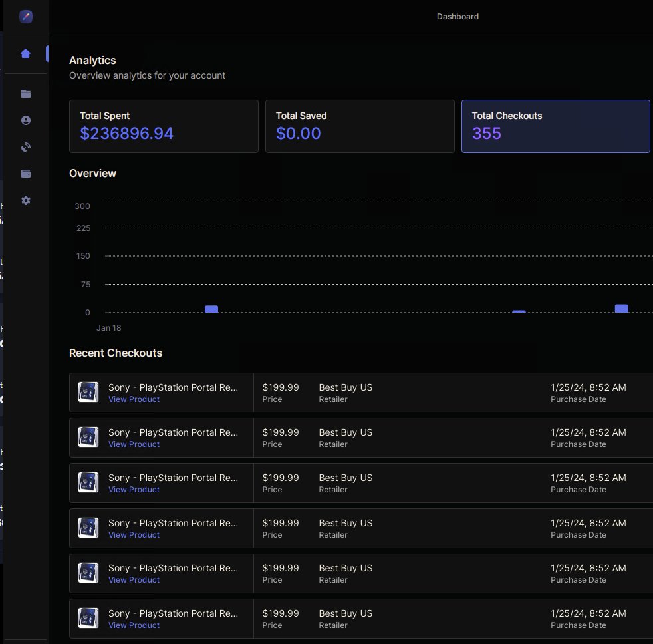
Task: Open View Product link in the last checkout
Action: coord(134,625)
